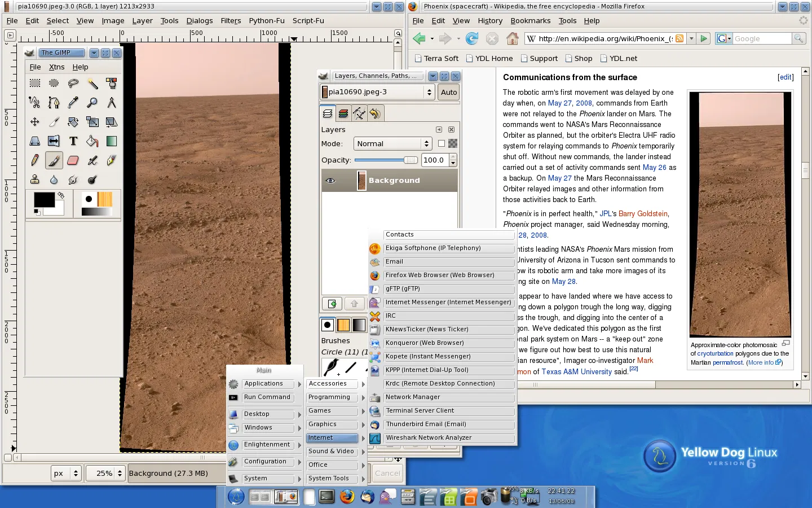Activate the Pencil tool
The image size is (812, 508).
pos(35,160)
